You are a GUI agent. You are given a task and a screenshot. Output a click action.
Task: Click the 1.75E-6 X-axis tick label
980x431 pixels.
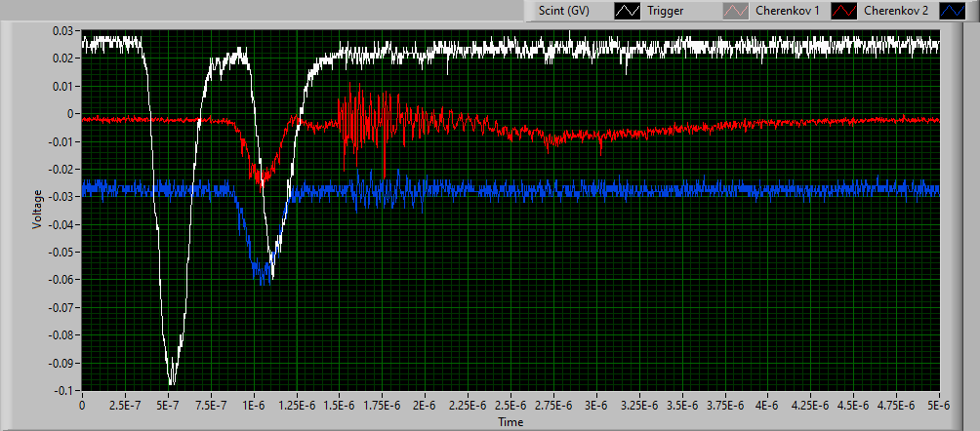(383, 405)
